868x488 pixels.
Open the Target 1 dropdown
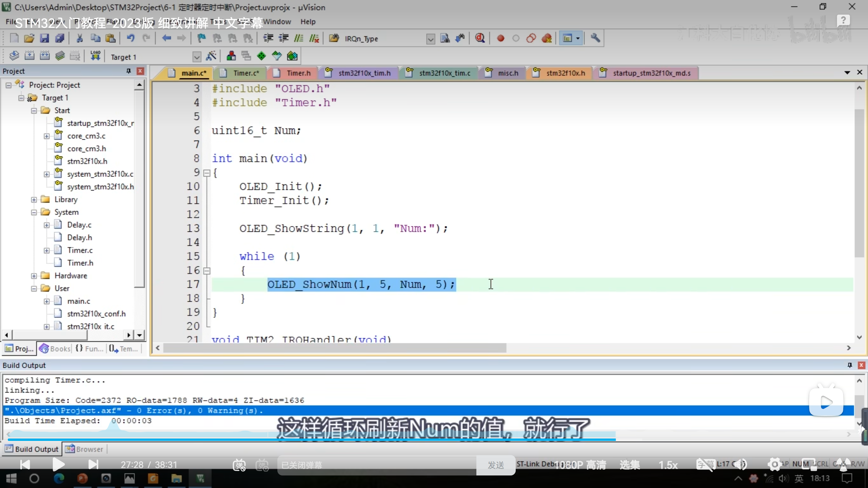[x=197, y=57]
